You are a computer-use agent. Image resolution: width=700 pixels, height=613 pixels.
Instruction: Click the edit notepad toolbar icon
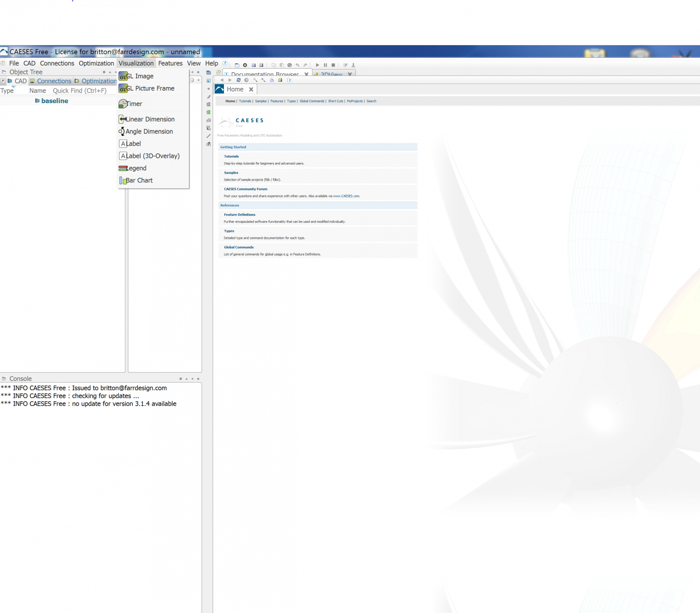345,65
